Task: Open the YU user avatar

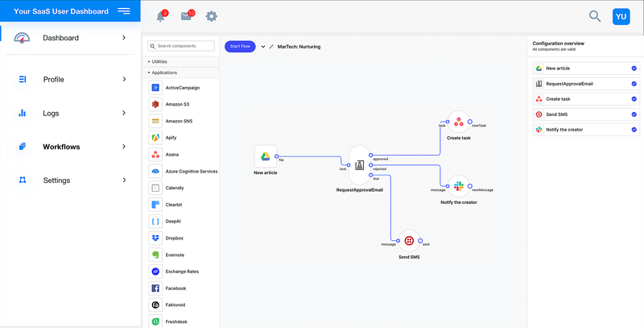Action: [x=621, y=17]
